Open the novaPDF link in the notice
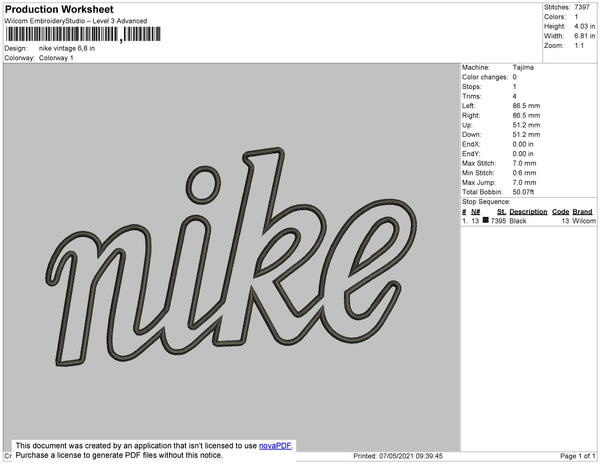600x464 pixels. pyautogui.click(x=275, y=446)
